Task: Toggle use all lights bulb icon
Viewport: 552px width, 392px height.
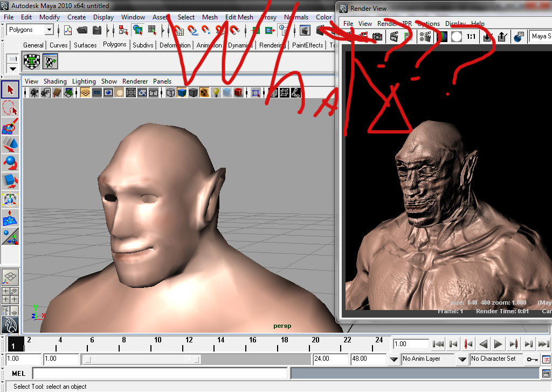Action: tap(216, 93)
